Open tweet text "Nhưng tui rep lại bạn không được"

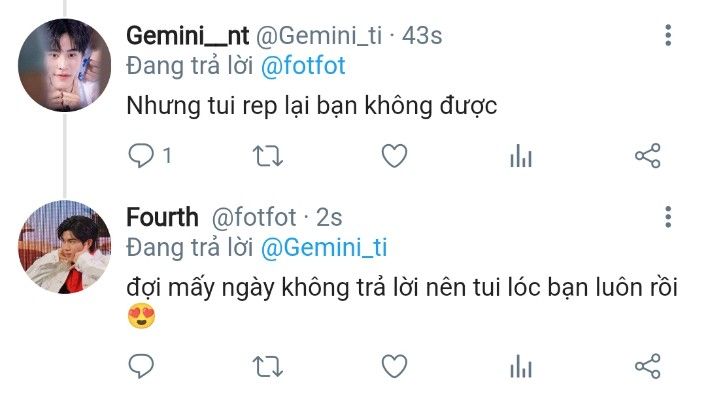(x=312, y=106)
